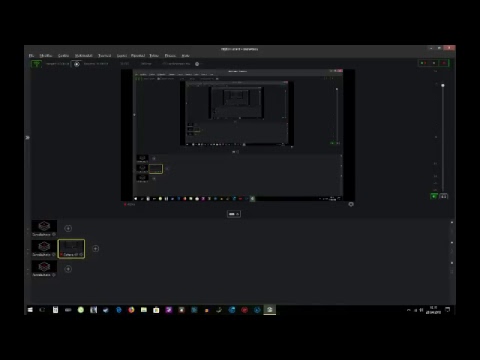Click the live preview canvas

coord(238,135)
